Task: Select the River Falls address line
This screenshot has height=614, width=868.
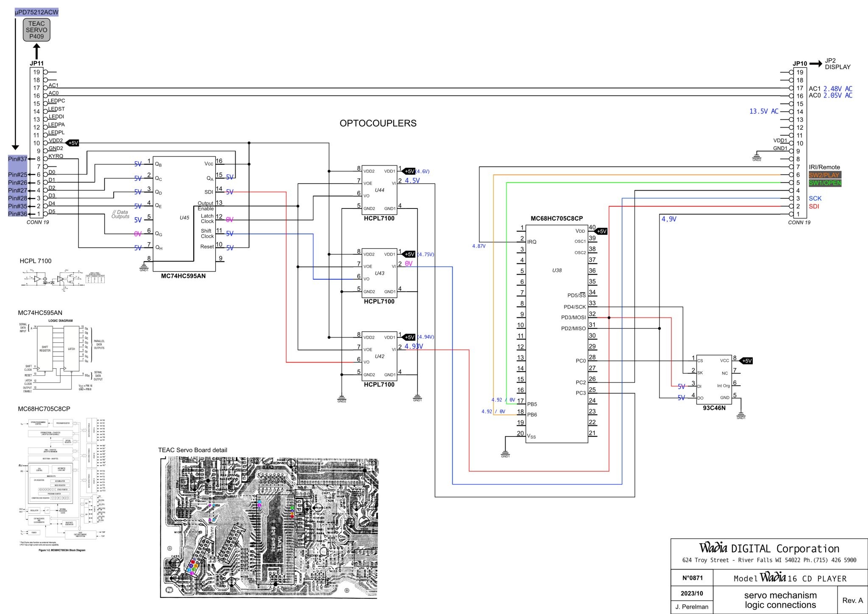Action: (769, 560)
